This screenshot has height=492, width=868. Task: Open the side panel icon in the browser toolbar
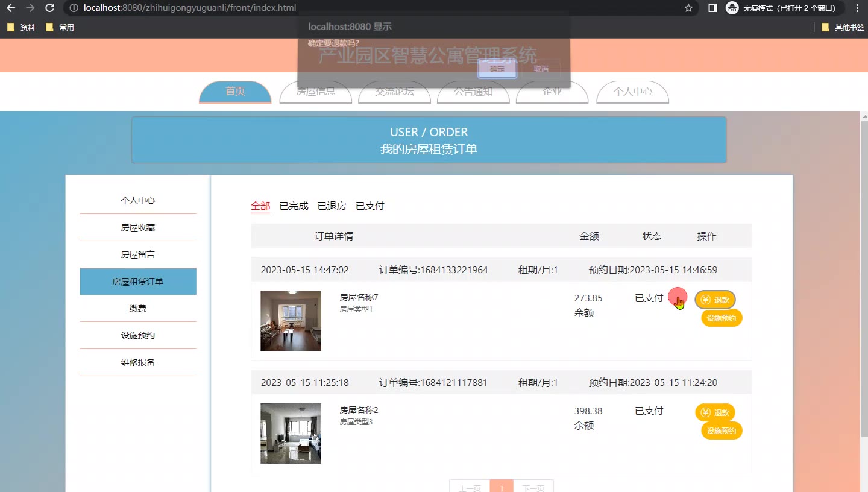pyautogui.click(x=712, y=8)
